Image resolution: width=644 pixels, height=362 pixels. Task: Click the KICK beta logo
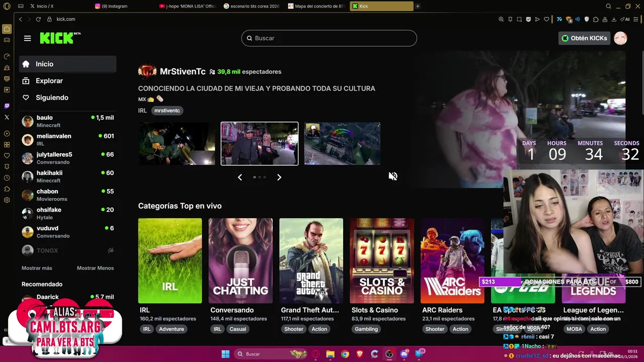pos(60,38)
